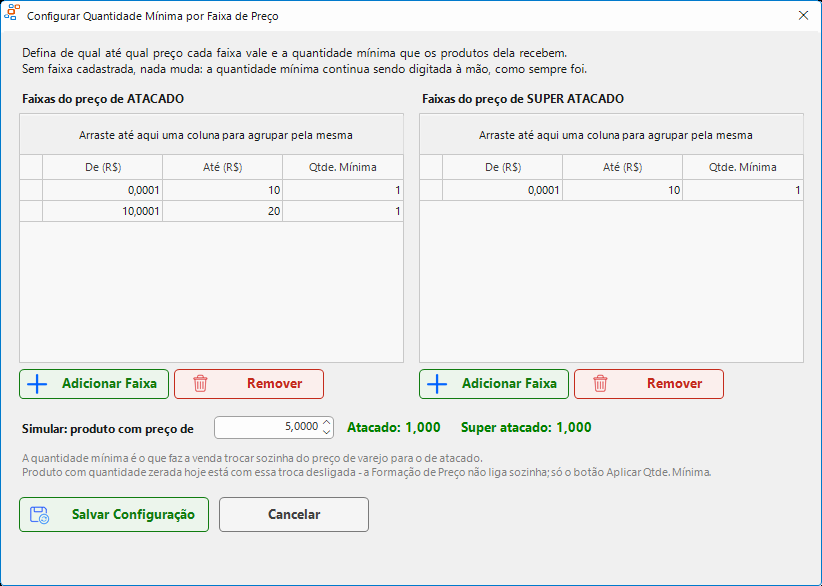Click the blue plus icon under SUPER ATACADO grid
This screenshot has width=822, height=586.
tap(437, 384)
